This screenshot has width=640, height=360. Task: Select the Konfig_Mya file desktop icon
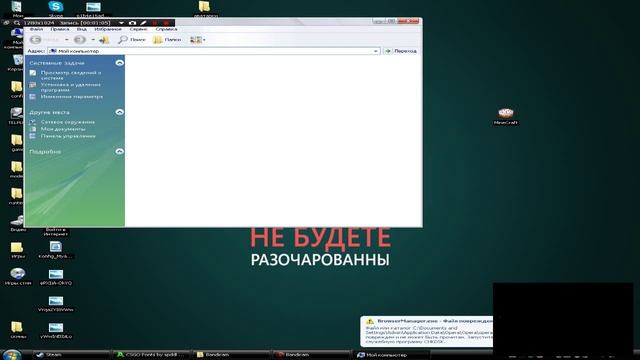click(x=56, y=250)
